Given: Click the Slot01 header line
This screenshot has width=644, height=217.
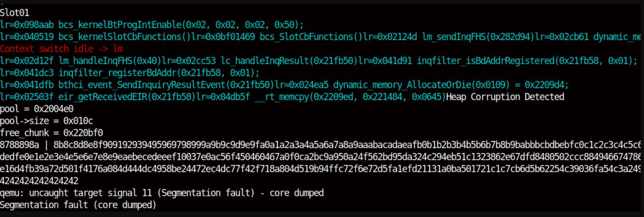Looking at the screenshot, I should click(15, 13).
